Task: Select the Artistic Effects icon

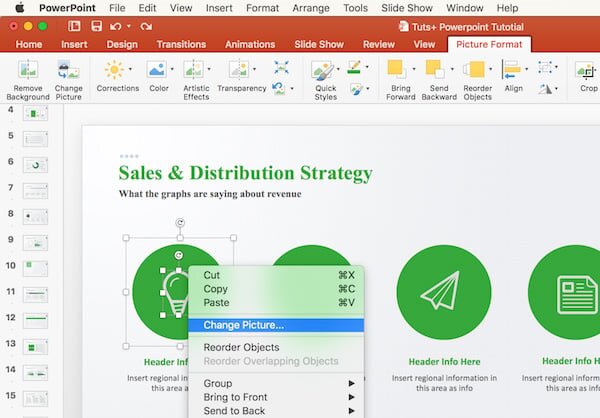Action: click(195, 70)
